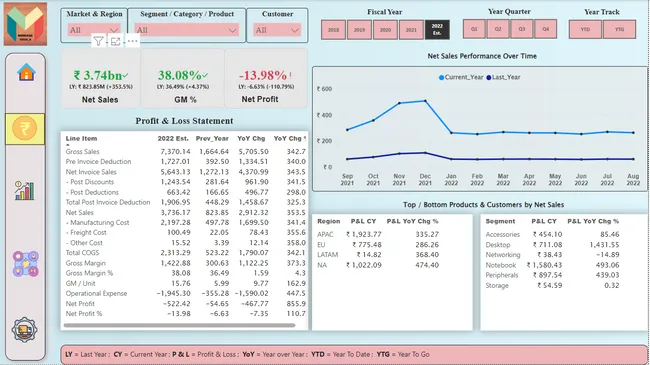Screen dimensions: 650x365
Task: Select Storage in the Segment table
Action: pos(497,286)
